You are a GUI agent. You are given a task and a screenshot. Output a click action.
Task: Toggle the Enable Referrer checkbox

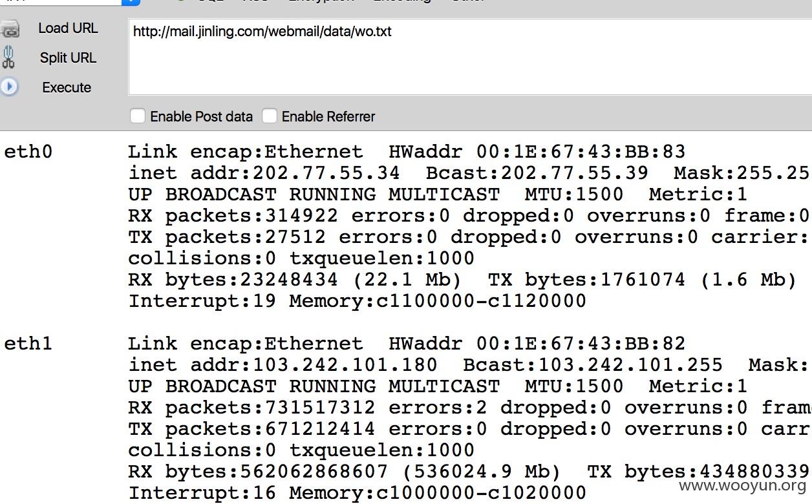pos(269,116)
